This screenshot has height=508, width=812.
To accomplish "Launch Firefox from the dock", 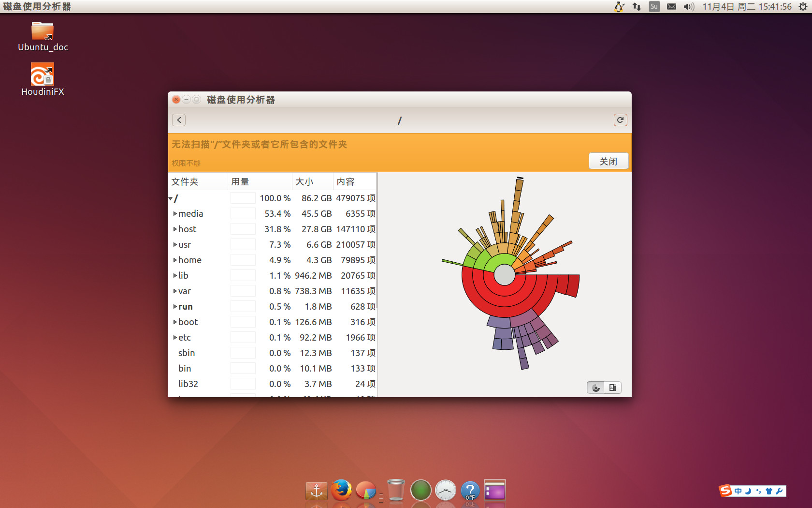I will coord(341,490).
